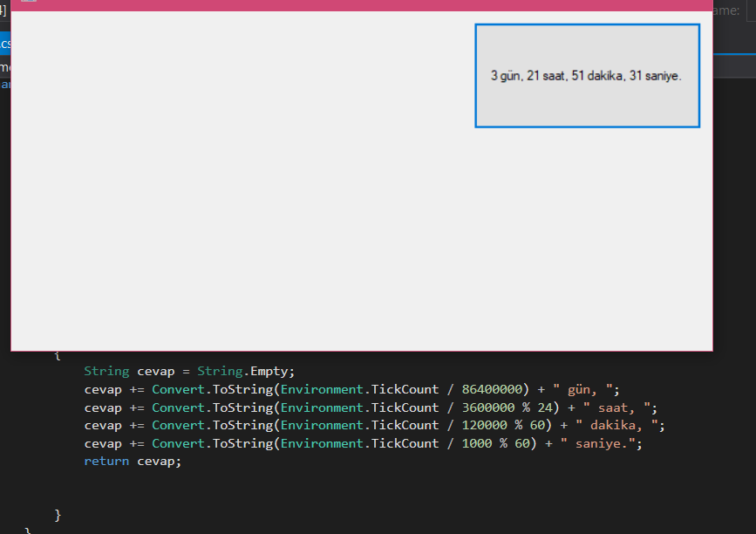Click the pink title bar of the form
756x534 pixels.
(x=349, y=4)
